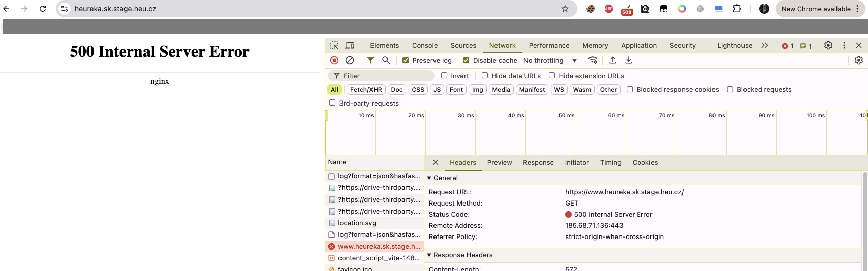The width and height of the screenshot is (868, 271).
Task: Bookmark this page with the star icon
Action: click(x=565, y=9)
